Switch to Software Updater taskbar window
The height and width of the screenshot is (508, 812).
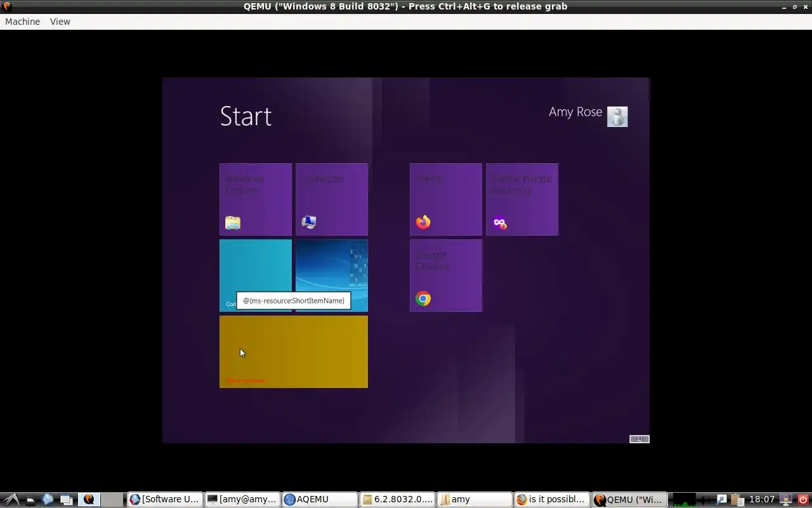pos(165,499)
